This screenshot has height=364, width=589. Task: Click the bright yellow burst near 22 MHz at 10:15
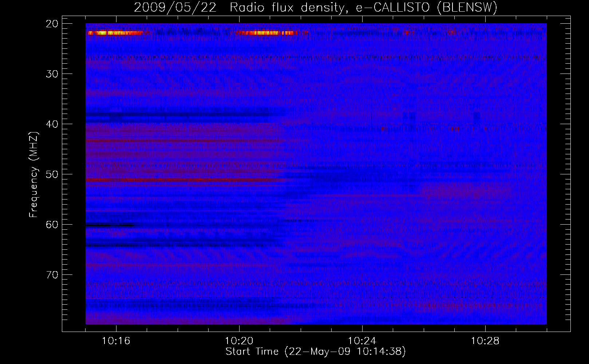coord(116,33)
